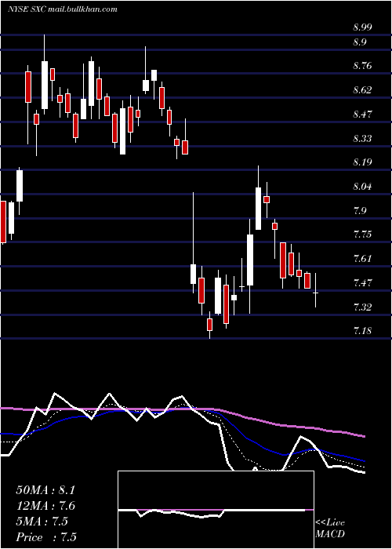This screenshot has height=549, width=392.
Task: Click the 12MA : 7.6 readout
Action: tap(45, 506)
